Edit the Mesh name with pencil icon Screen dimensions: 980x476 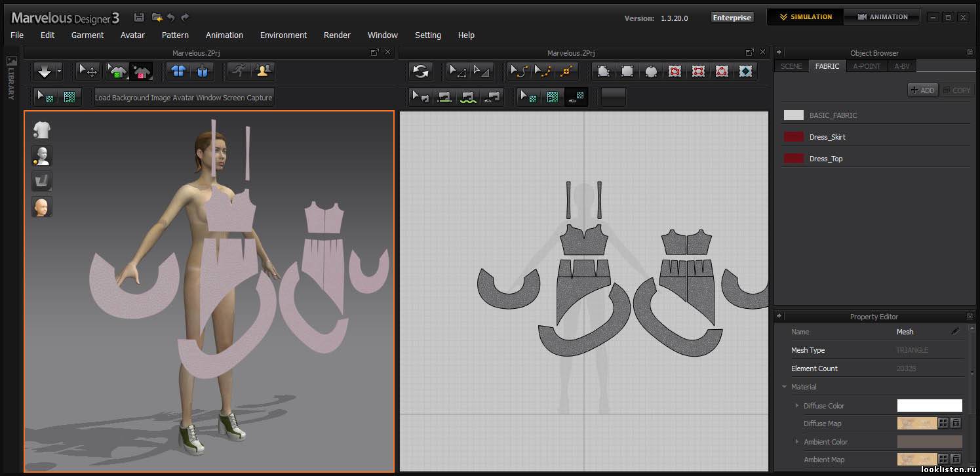pos(955,332)
